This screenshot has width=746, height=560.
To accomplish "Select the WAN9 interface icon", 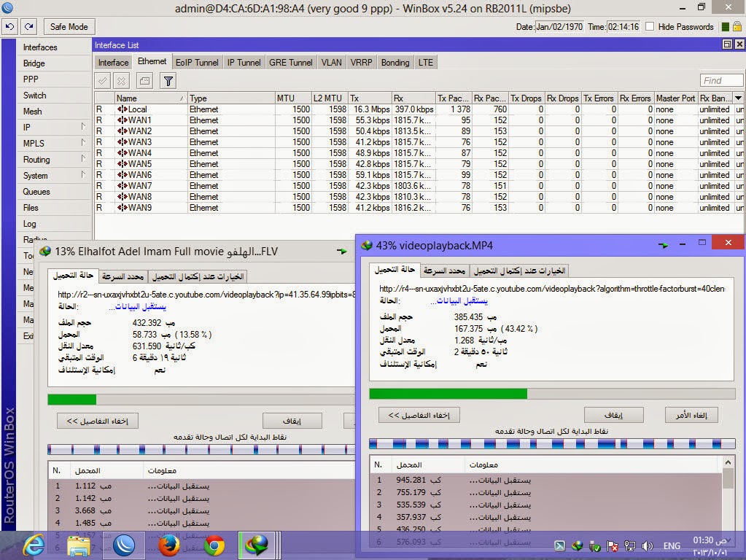I will click(123, 208).
